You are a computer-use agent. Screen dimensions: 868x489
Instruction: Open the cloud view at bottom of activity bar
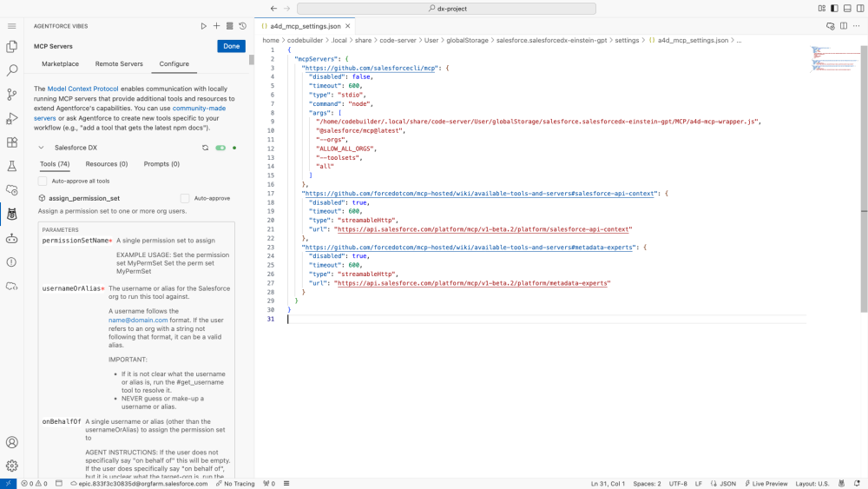tap(11, 287)
